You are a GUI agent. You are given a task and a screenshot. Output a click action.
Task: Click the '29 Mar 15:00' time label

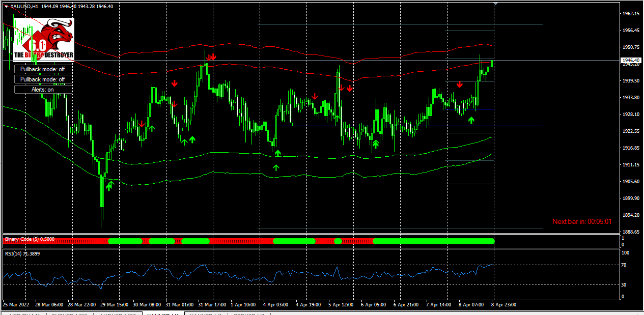point(114,304)
